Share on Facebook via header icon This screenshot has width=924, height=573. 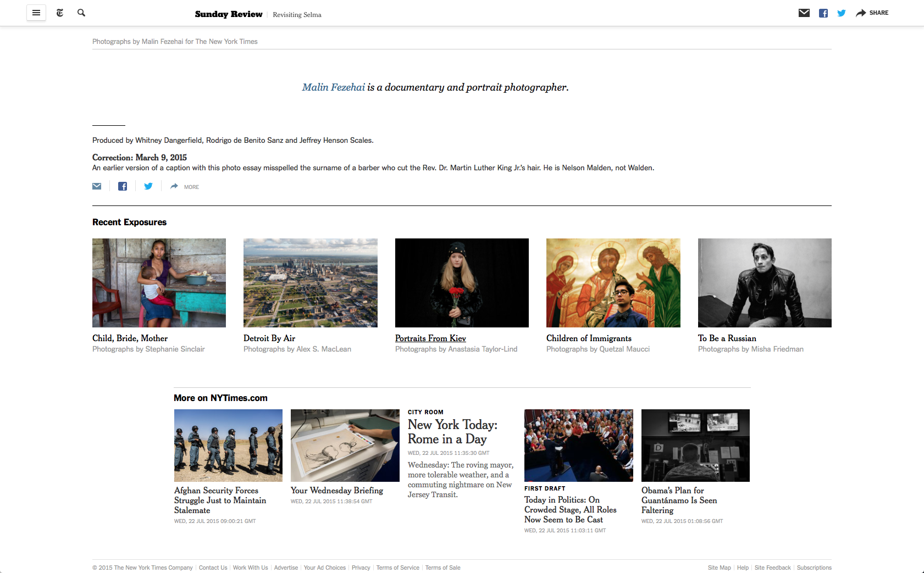pyautogui.click(x=823, y=13)
